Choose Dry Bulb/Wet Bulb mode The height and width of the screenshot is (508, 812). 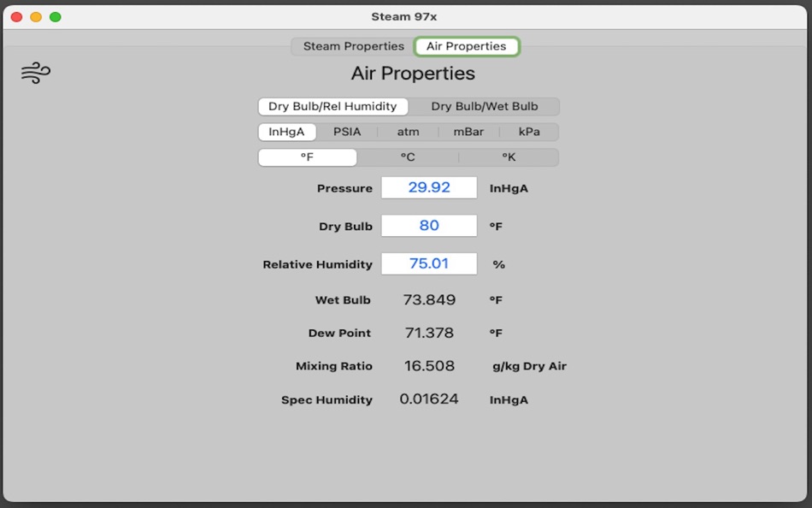pyautogui.click(x=484, y=106)
